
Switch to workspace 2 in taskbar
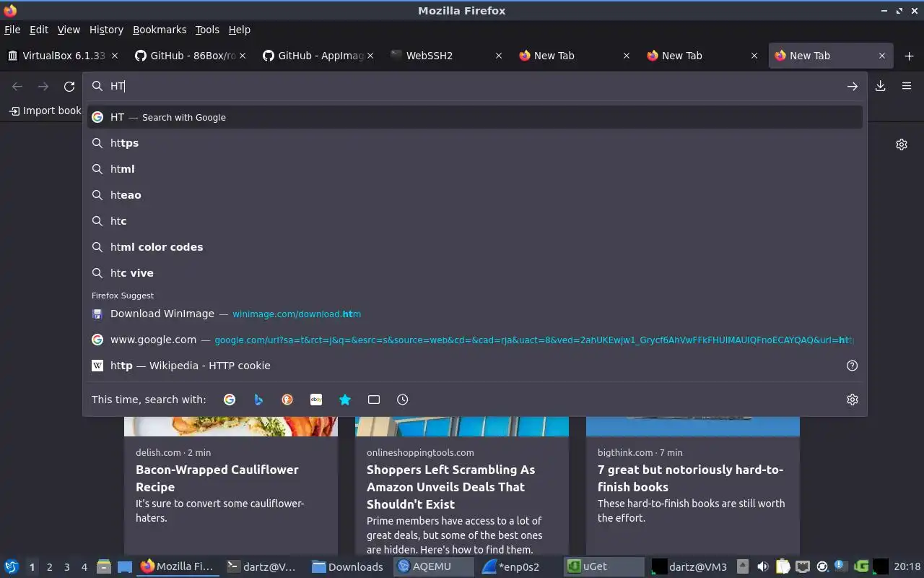pos(49,567)
